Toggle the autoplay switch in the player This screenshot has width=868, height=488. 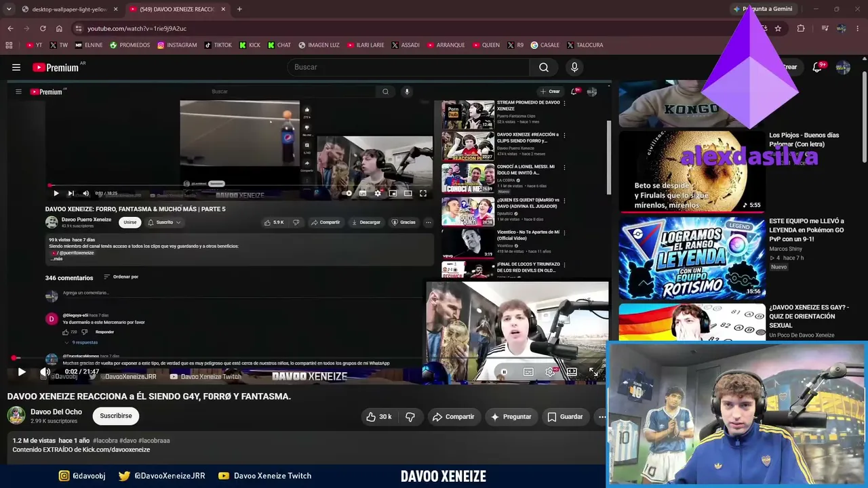tap(504, 372)
